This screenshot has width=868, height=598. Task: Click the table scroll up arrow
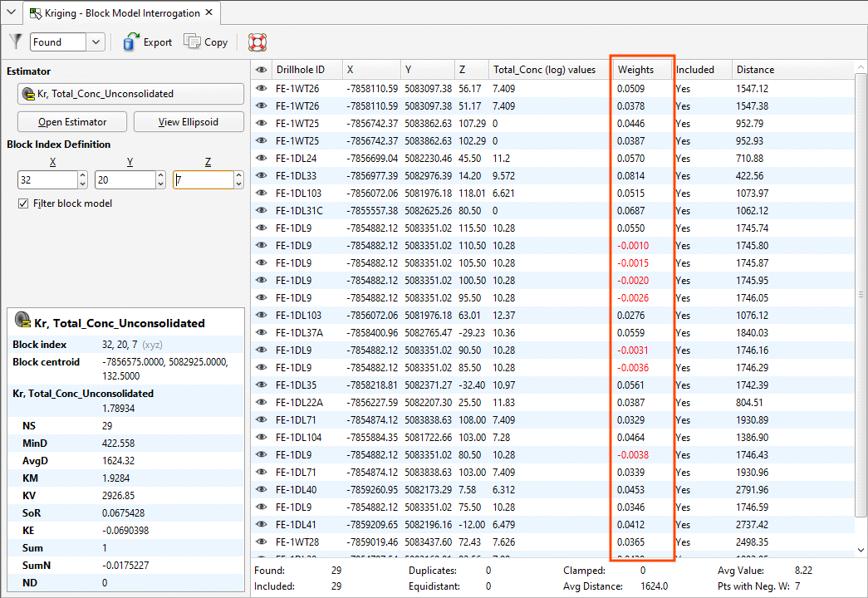[861, 67]
